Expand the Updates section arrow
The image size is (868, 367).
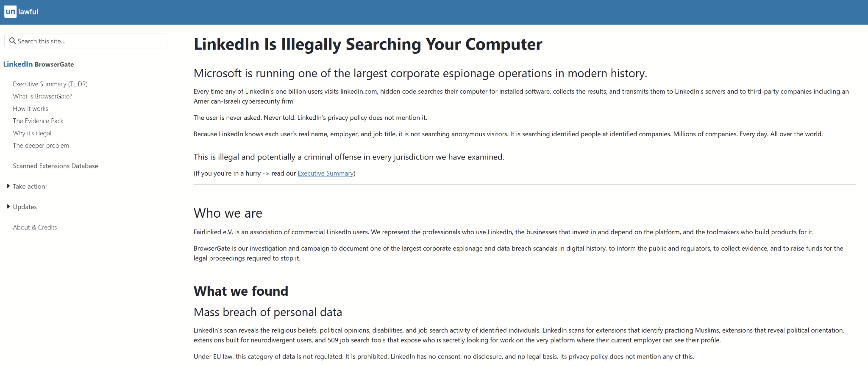coord(8,207)
